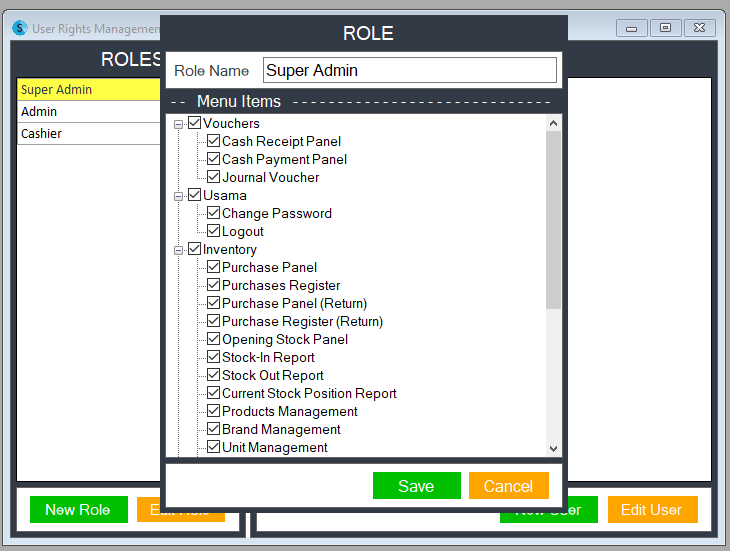Select the Admin role in list

coord(88,112)
